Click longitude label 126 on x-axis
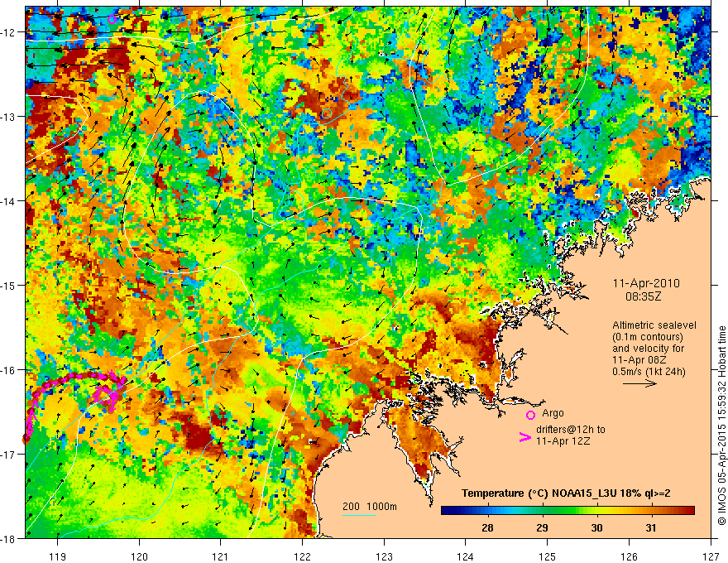 [629, 556]
